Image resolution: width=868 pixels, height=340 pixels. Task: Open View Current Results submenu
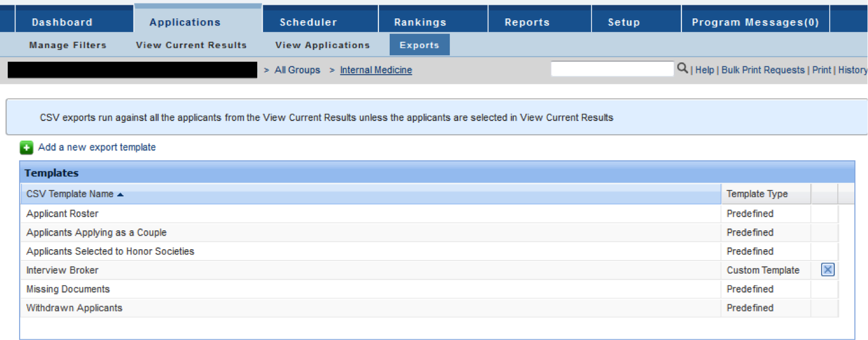pyautogui.click(x=191, y=45)
